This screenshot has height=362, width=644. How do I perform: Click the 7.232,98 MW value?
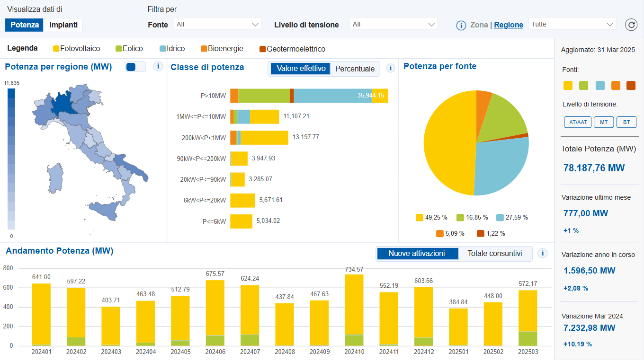(589, 327)
